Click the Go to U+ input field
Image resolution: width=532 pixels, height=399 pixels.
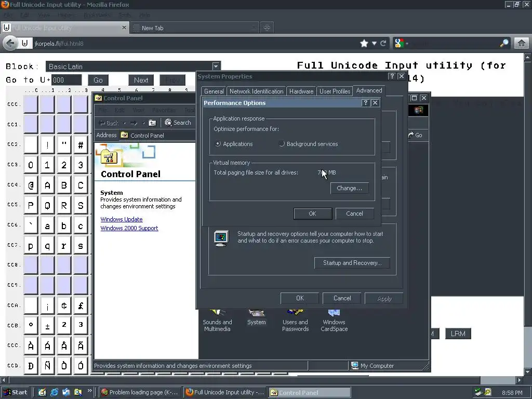(66, 80)
